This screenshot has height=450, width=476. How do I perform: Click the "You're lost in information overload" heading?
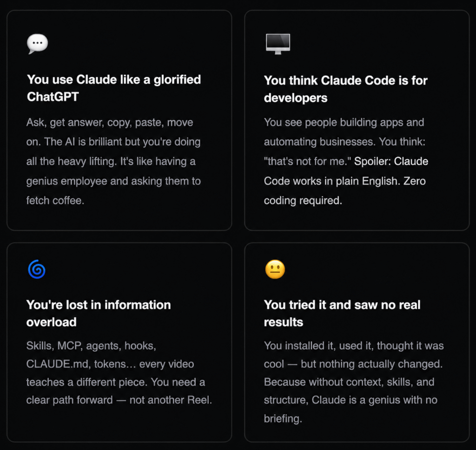pos(99,313)
